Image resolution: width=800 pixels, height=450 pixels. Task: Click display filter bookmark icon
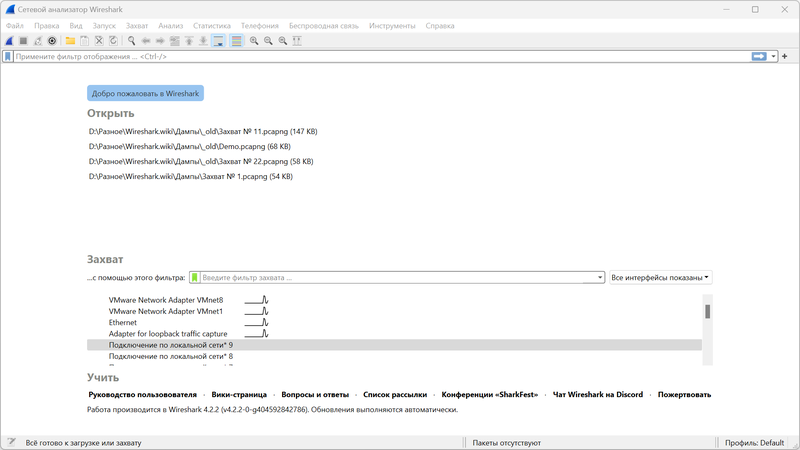pyautogui.click(x=8, y=57)
